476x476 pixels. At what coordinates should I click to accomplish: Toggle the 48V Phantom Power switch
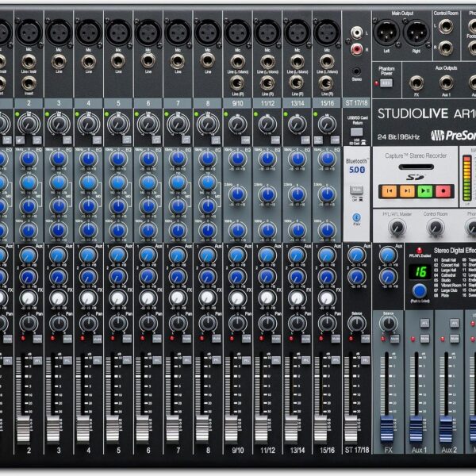[386, 83]
